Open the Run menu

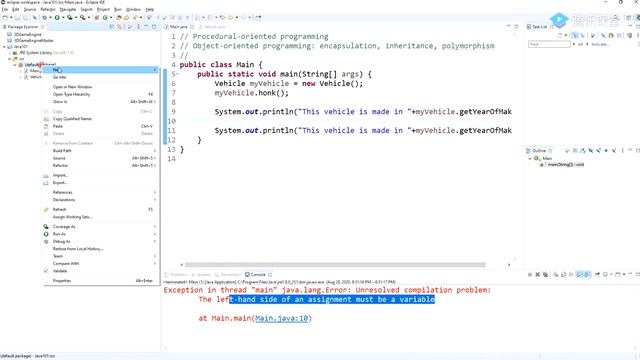click(118, 9)
